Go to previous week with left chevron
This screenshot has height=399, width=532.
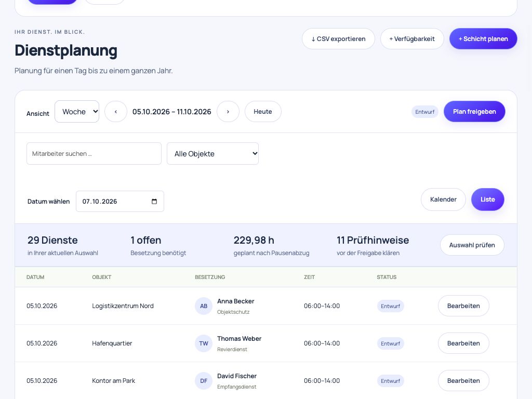click(116, 112)
